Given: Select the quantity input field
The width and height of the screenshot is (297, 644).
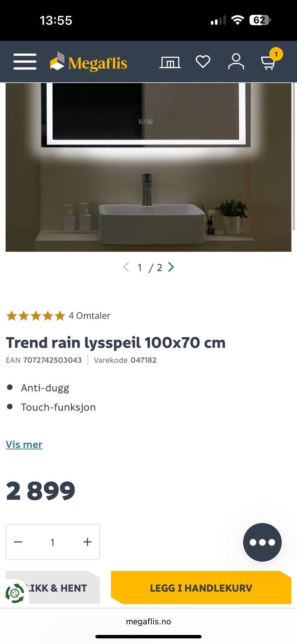Looking at the screenshot, I should 52,542.
